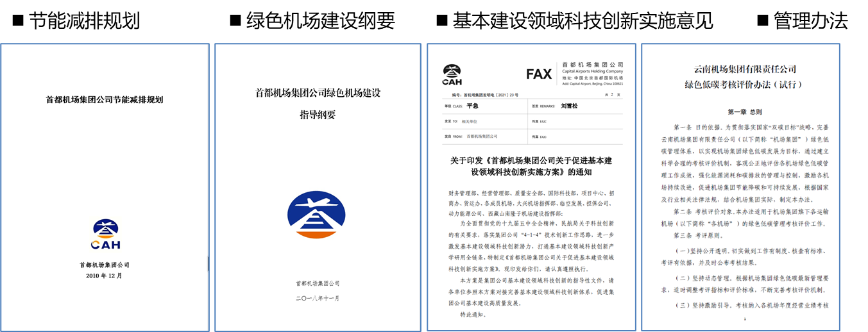Click the closing line 特此通知

[x=473, y=315]
